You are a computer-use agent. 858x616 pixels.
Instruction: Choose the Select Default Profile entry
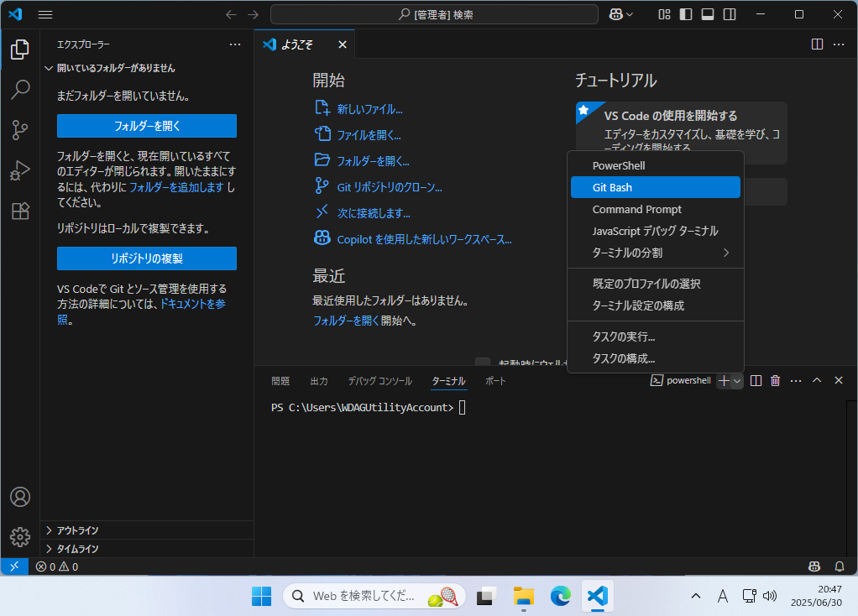tap(656, 284)
